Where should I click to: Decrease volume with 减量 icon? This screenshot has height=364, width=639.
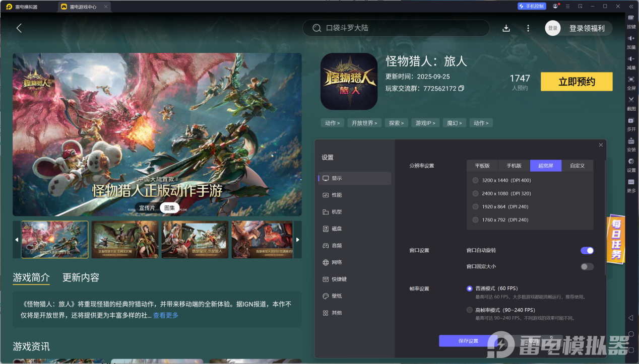(x=631, y=62)
